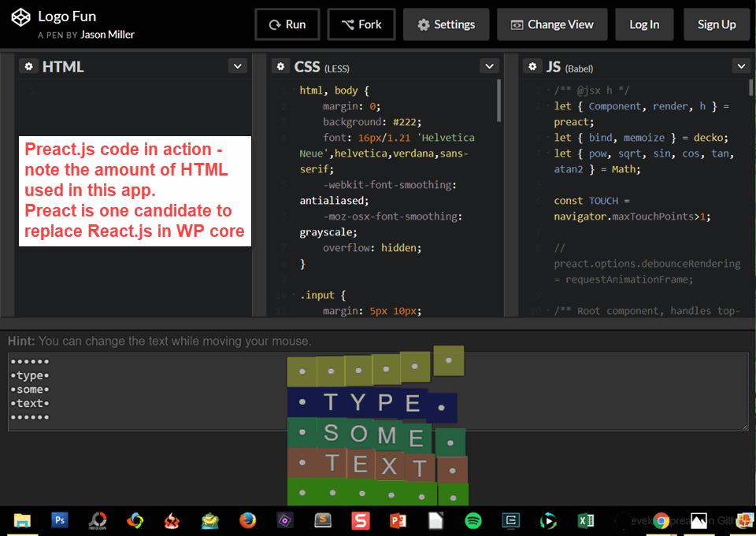Switch to Chrome in the taskbar

pyautogui.click(x=661, y=521)
